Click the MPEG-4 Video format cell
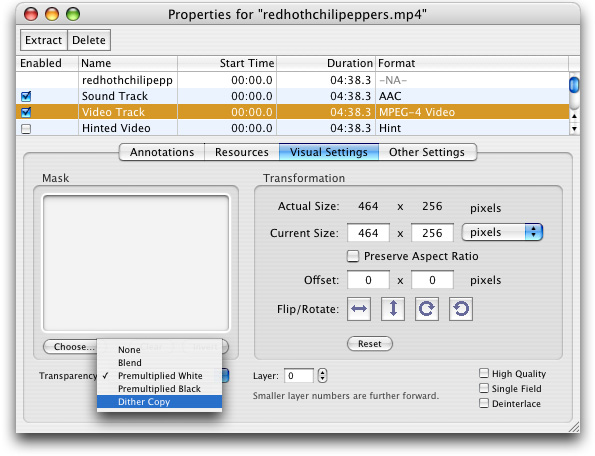 tap(472, 112)
